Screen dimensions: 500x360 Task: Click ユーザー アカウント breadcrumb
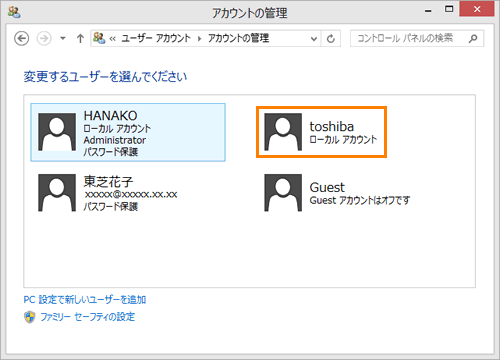pos(156,38)
